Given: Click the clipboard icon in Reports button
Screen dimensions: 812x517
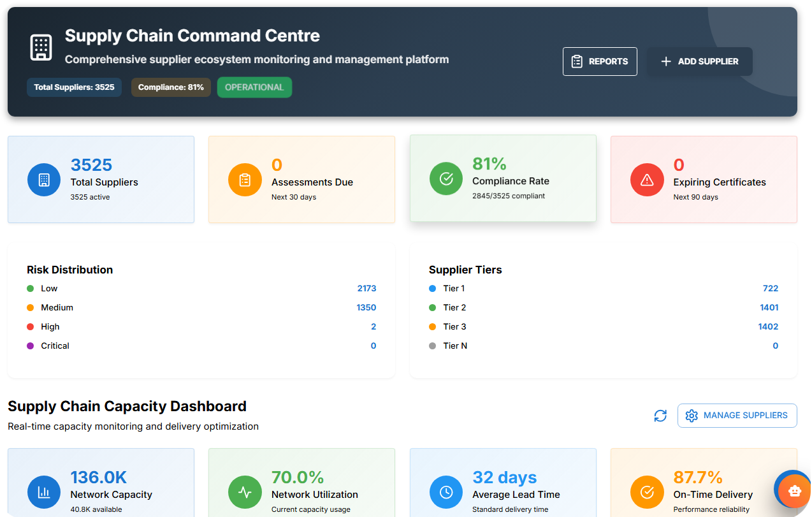Looking at the screenshot, I should point(577,61).
